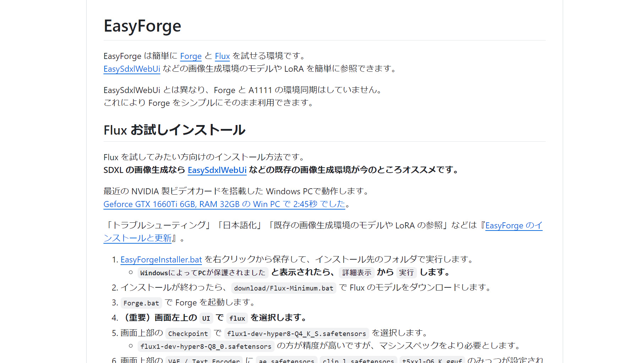The height and width of the screenshot is (363, 644).
Task: Click the Forge.bat code snippet in step 3
Action: pos(141,303)
